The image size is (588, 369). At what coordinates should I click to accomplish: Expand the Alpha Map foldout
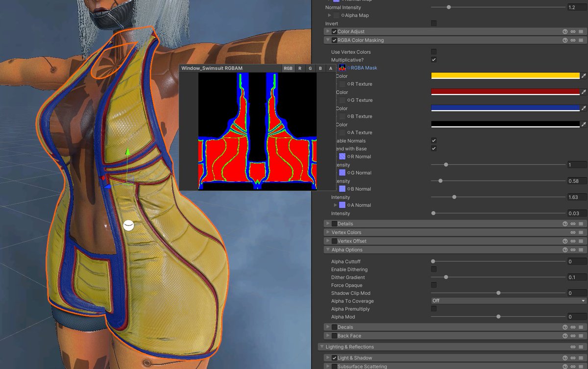coord(330,15)
